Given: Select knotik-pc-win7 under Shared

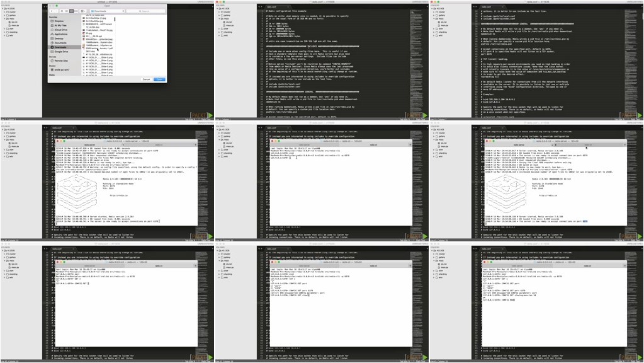Looking at the screenshot, I should coord(62,70).
